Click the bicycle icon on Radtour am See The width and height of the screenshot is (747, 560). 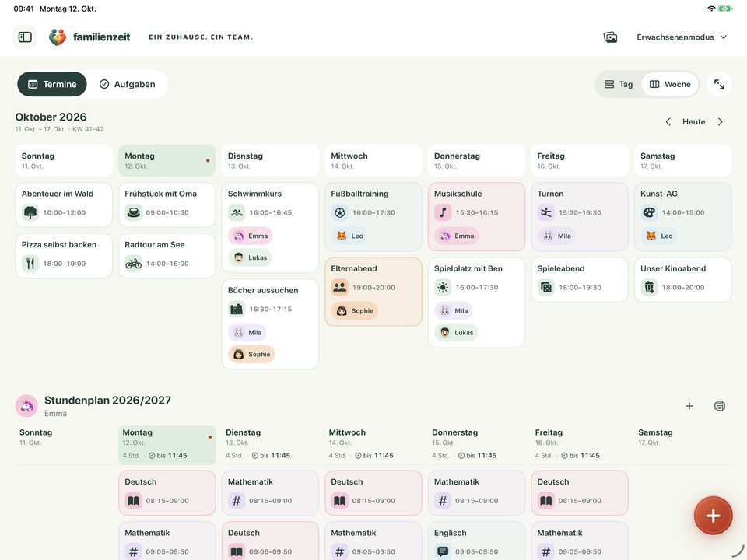click(133, 264)
